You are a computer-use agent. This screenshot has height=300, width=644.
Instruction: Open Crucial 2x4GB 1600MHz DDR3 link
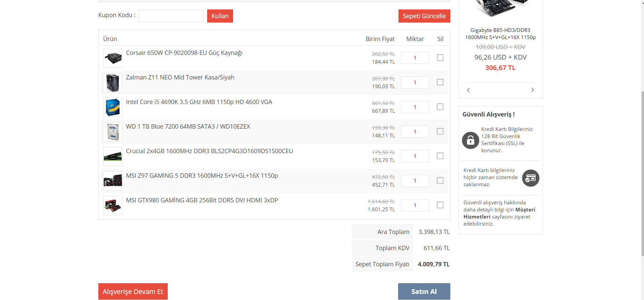[210, 151]
